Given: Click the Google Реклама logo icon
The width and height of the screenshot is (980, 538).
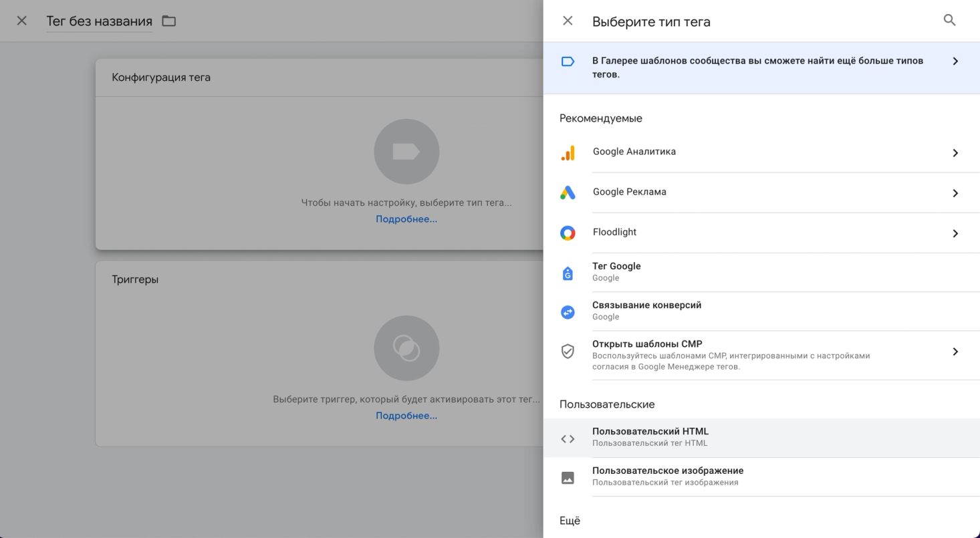Looking at the screenshot, I should (568, 192).
